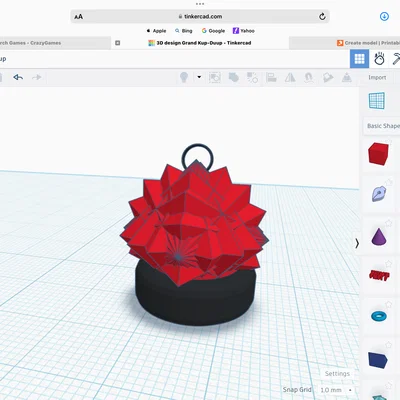Pick the Scribble shape
Screen dimensions: 400x400
pyautogui.click(x=379, y=194)
